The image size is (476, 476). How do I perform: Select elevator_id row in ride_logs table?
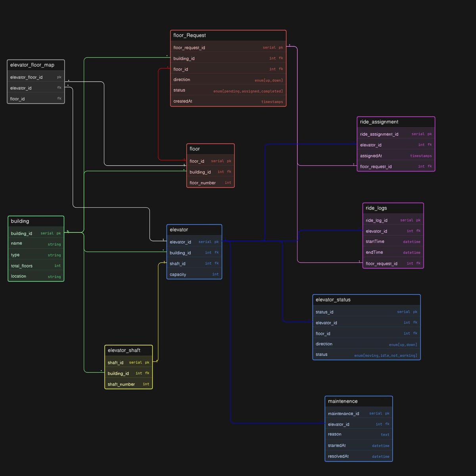pyautogui.click(x=393, y=231)
